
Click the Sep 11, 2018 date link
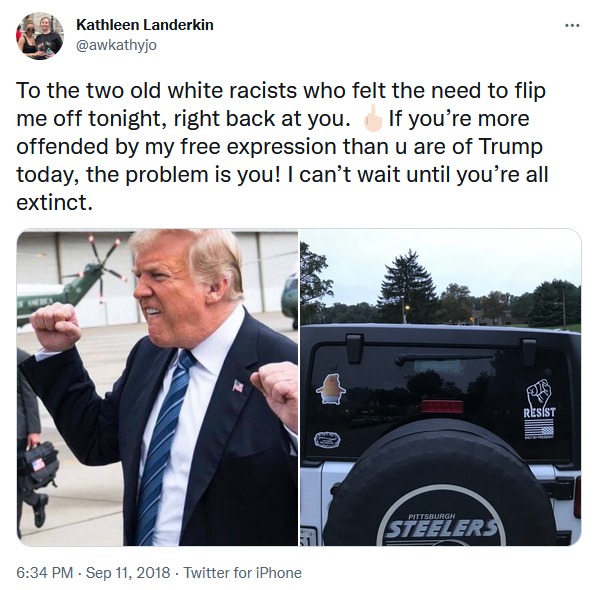click(x=128, y=573)
